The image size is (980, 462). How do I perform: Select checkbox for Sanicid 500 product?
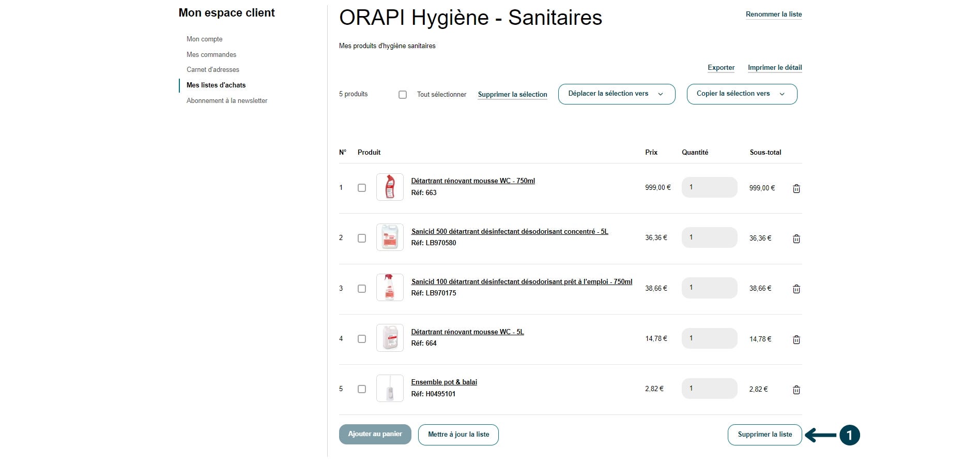point(362,238)
